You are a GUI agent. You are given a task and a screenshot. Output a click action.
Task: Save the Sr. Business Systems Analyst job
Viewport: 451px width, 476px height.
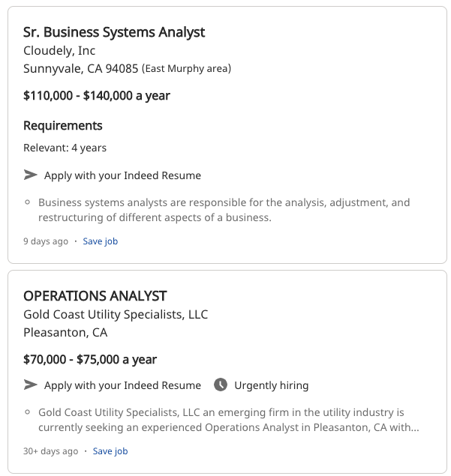[x=100, y=241]
